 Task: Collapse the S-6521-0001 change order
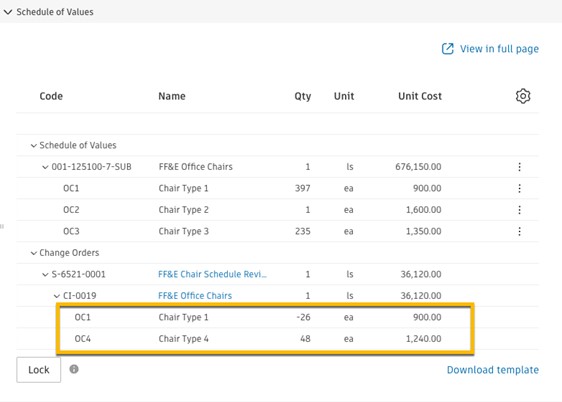click(x=45, y=274)
